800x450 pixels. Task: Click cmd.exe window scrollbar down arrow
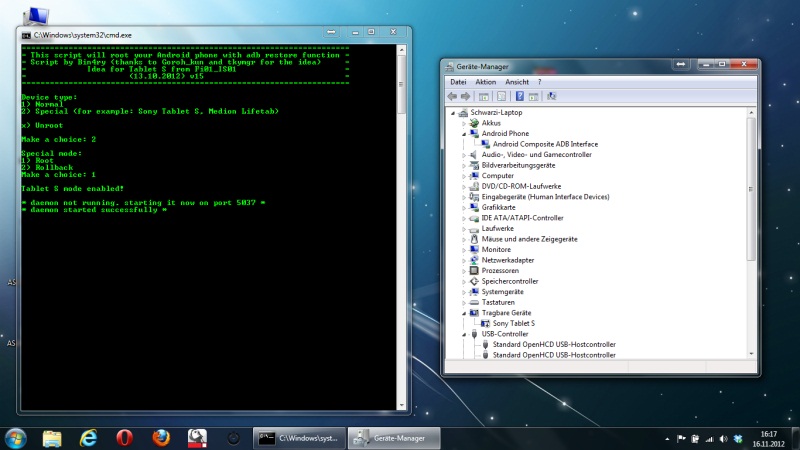point(402,406)
